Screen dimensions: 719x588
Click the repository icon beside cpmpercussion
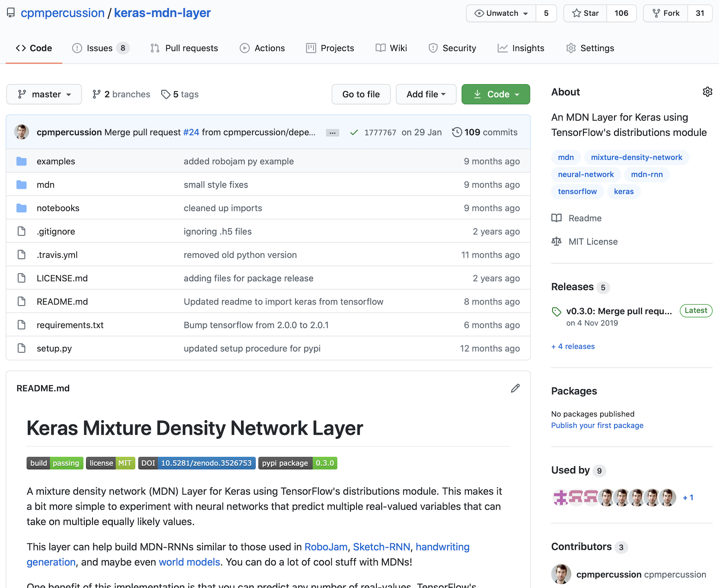pos(11,13)
